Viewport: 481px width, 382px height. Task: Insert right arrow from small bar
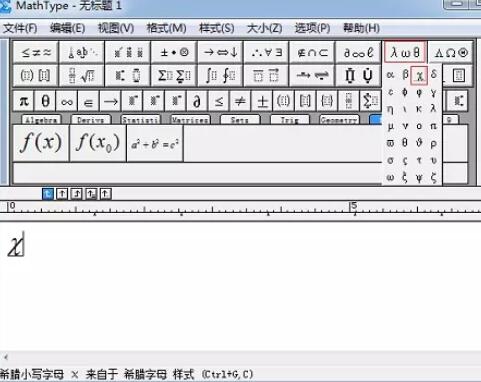110,101
